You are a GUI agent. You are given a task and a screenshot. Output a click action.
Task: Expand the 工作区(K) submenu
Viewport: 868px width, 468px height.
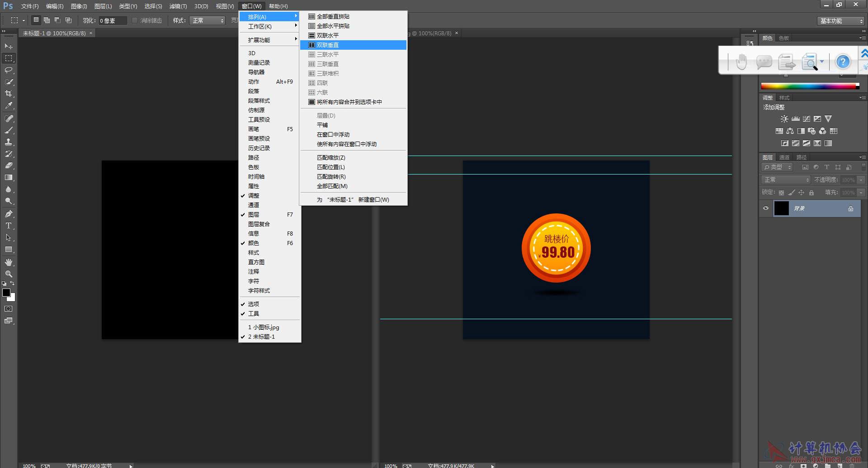pos(270,27)
